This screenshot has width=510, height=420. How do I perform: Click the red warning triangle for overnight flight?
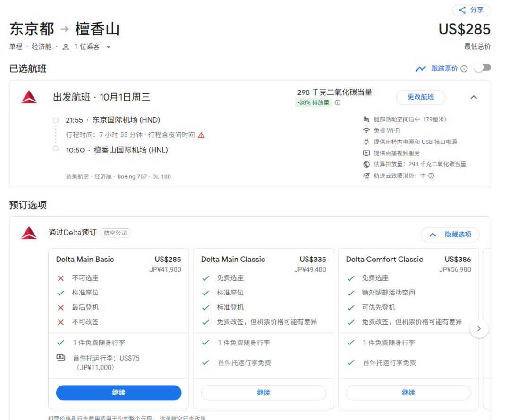pyautogui.click(x=201, y=135)
